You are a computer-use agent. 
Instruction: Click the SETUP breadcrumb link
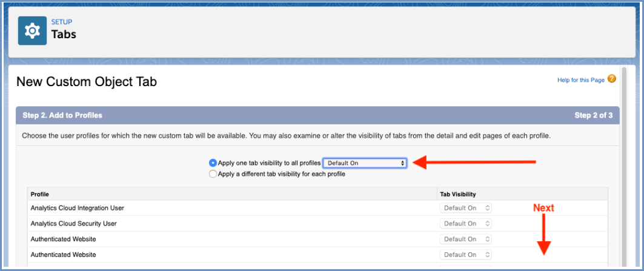pos(62,22)
